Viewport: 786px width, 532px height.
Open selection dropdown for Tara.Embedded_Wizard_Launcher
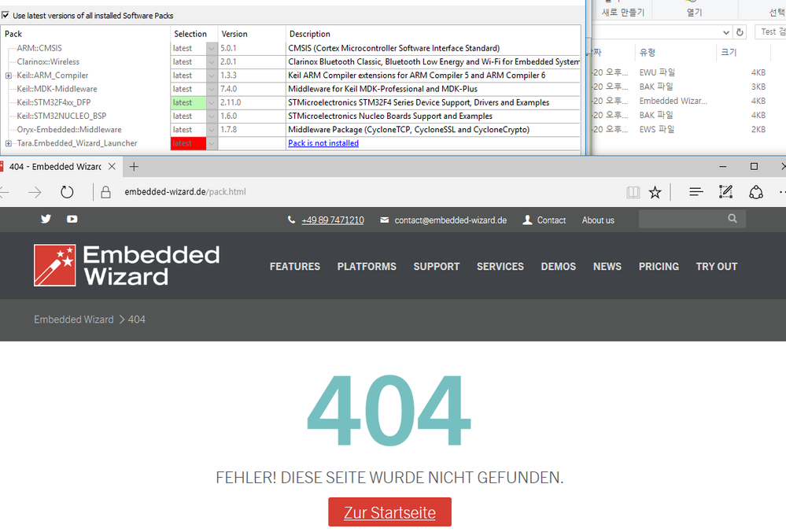(x=212, y=143)
